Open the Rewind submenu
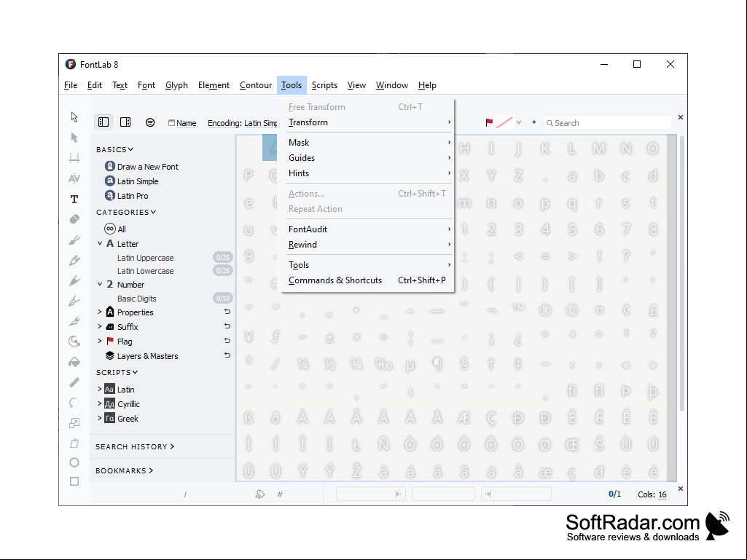The height and width of the screenshot is (560, 747). coord(367,244)
